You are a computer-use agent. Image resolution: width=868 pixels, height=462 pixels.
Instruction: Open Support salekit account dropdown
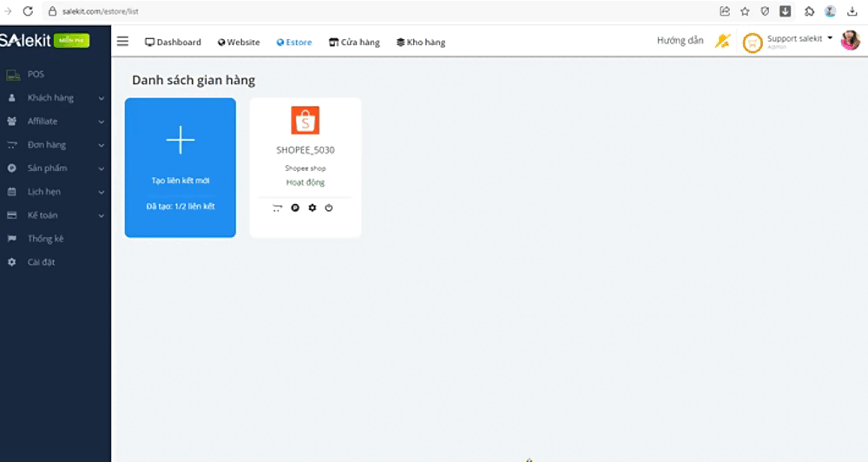coord(799,39)
